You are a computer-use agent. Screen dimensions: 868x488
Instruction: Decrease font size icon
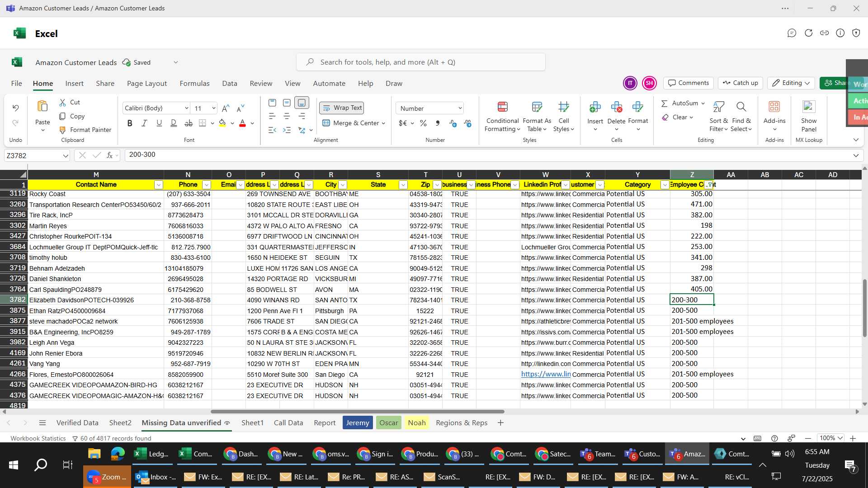click(241, 108)
